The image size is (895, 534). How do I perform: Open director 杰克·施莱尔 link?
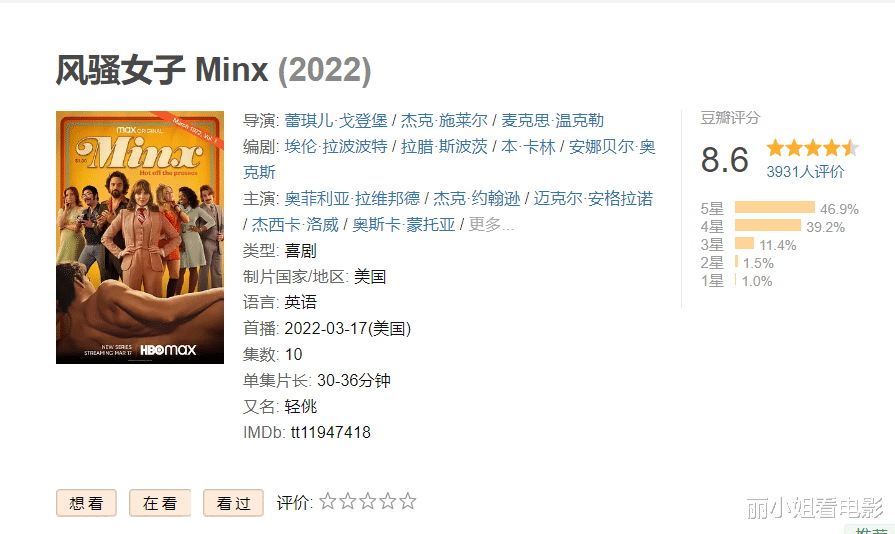444,121
